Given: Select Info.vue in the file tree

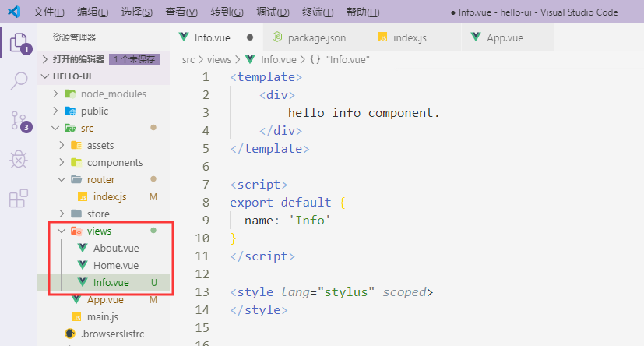Looking at the screenshot, I should [x=104, y=282].
